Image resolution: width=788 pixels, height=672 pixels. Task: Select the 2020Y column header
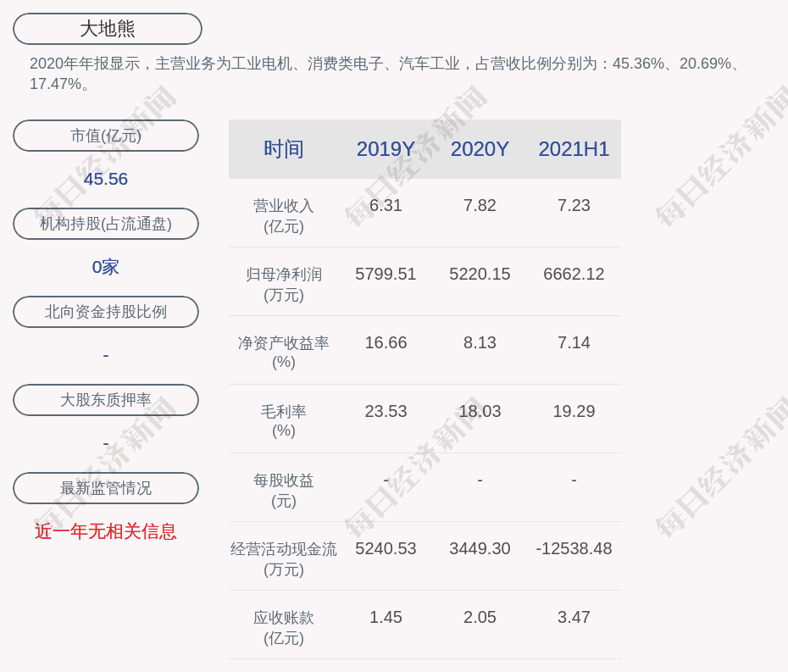tap(480, 149)
